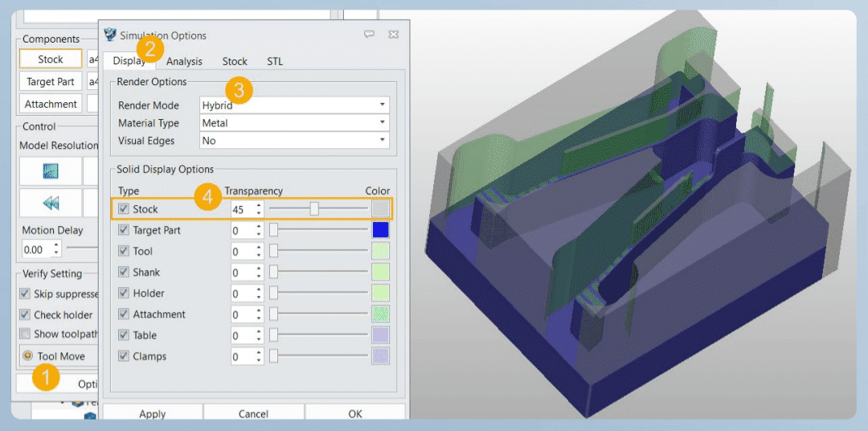868x431 pixels.
Task: Select the Tool Move radio option
Action: click(x=27, y=355)
